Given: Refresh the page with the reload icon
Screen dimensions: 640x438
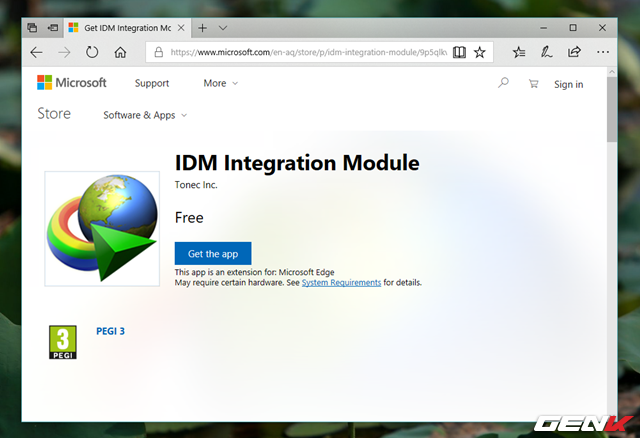Looking at the screenshot, I should point(92,52).
